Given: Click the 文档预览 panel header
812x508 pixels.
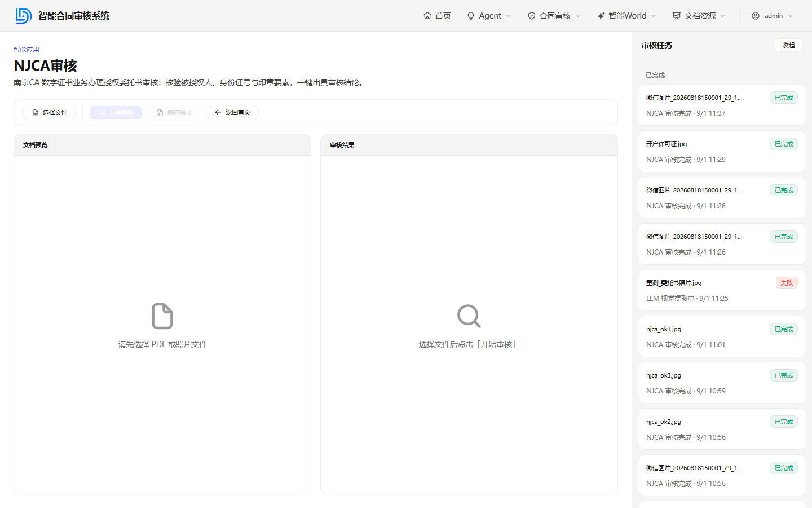Looking at the screenshot, I should coord(162,145).
